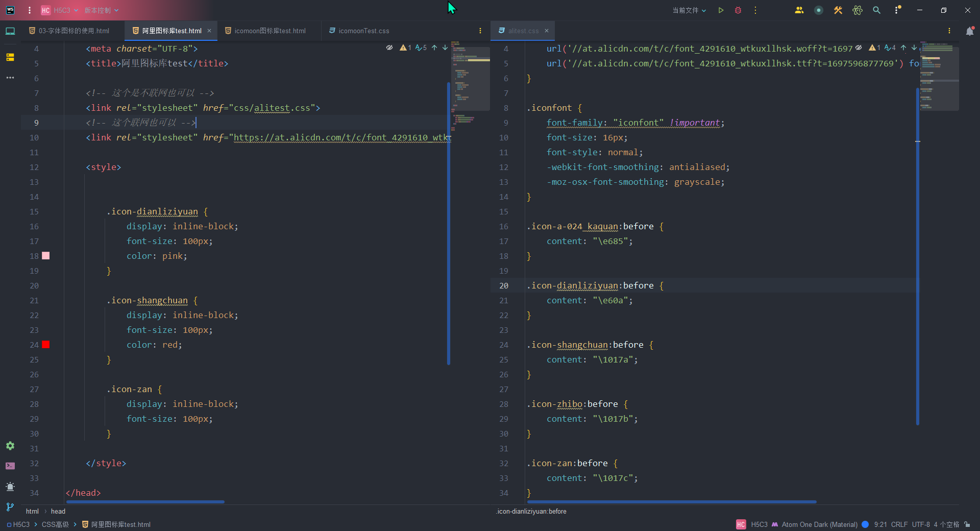
Task: Follow the at.alicdn.com stylesheet link on line 10
Action: 342,137
